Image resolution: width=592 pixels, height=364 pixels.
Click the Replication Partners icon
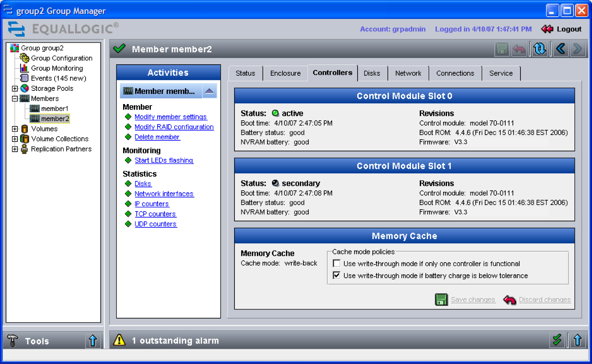[x=25, y=149]
